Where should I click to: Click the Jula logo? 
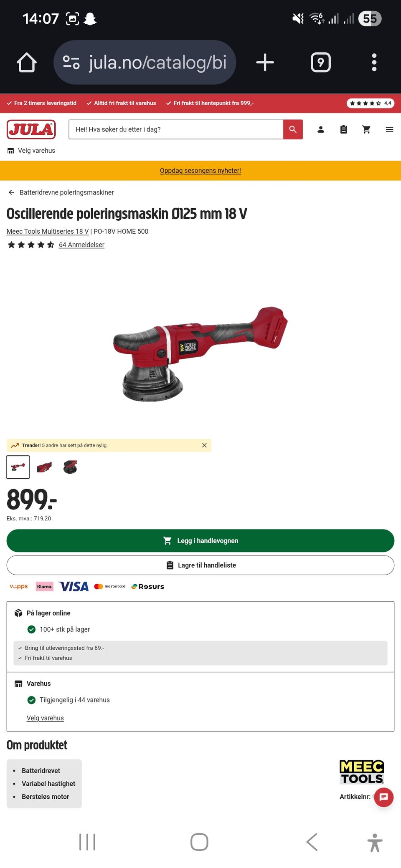(x=31, y=129)
